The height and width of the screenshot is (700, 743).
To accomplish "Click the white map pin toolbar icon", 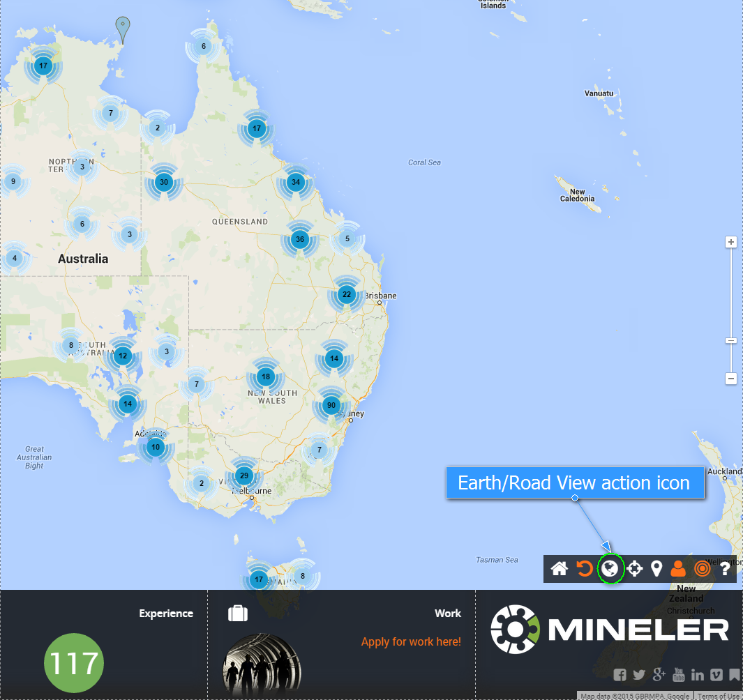I will pyautogui.click(x=656, y=569).
